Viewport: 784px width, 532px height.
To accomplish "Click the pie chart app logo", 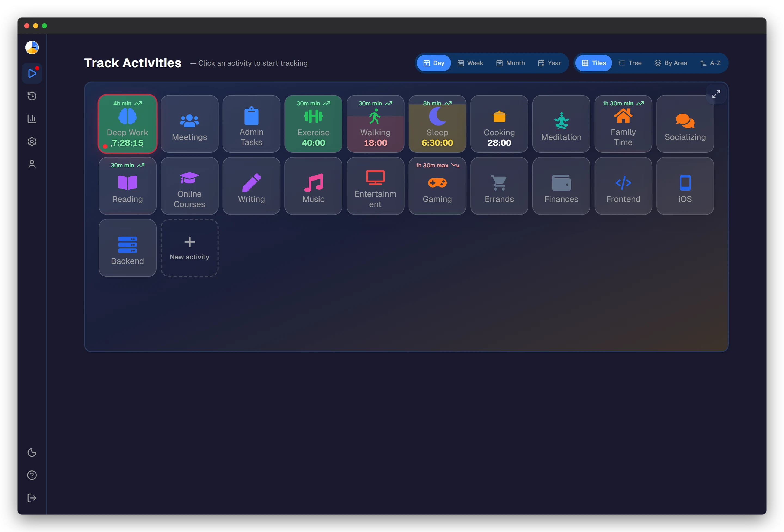I will click(x=32, y=48).
